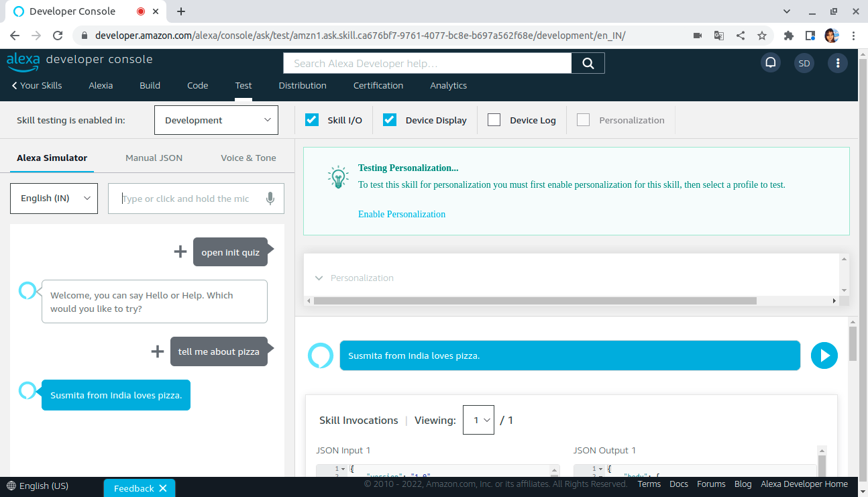Open the Blog footer link

743,484
